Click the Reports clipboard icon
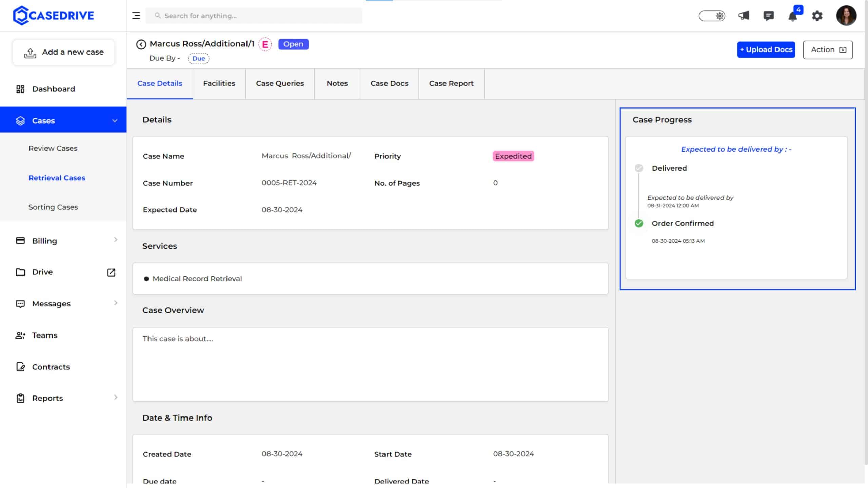Image resolution: width=868 pixels, height=488 pixels. (20, 398)
